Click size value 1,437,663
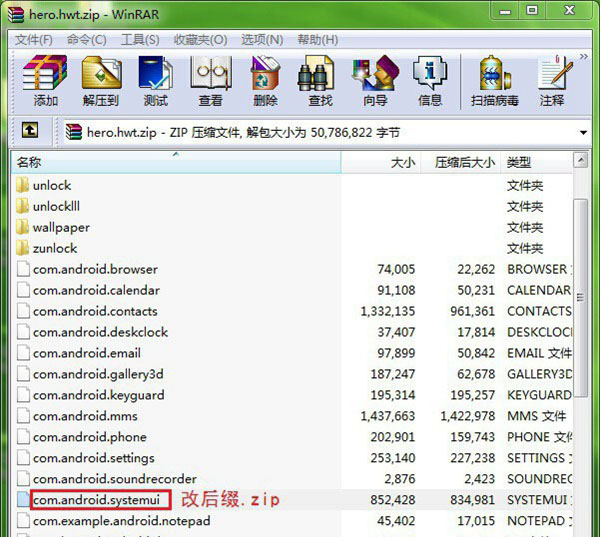This screenshot has height=537, width=600. [388, 416]
